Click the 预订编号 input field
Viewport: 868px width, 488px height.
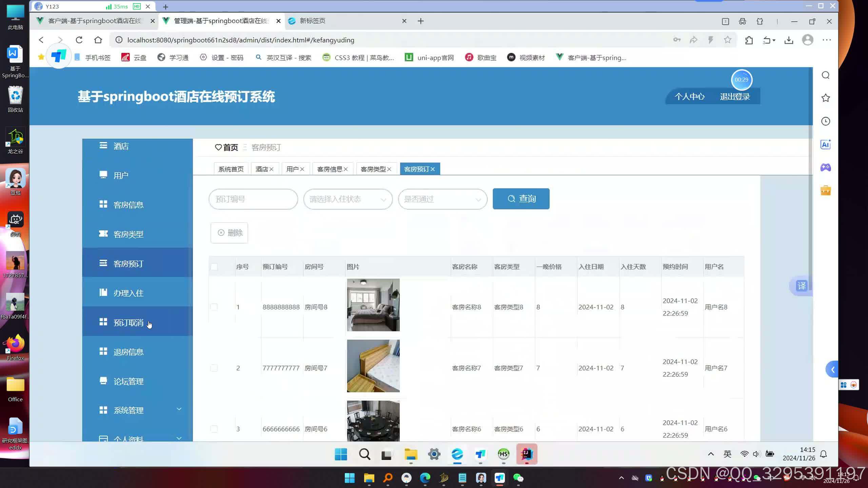253,199
